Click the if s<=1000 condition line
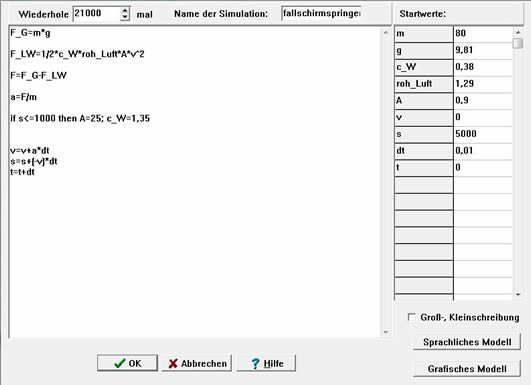The image size is (531, 385). (80, 118)
